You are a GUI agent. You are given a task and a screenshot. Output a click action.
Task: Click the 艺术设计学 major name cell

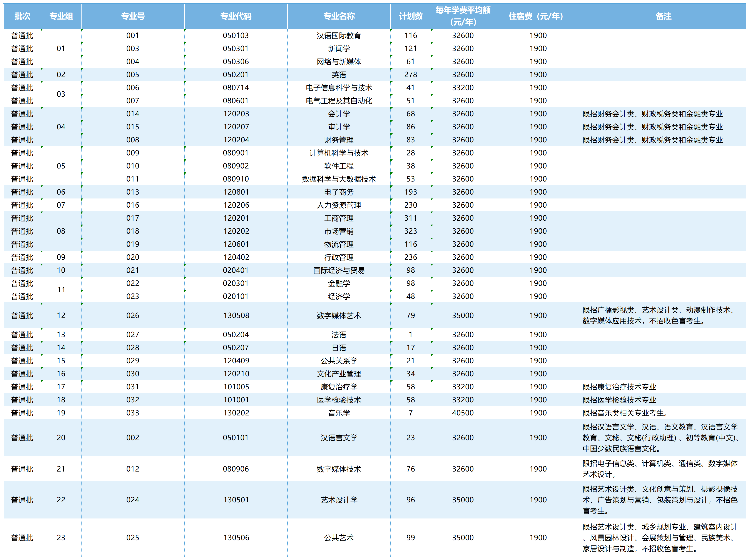(339, 500)
